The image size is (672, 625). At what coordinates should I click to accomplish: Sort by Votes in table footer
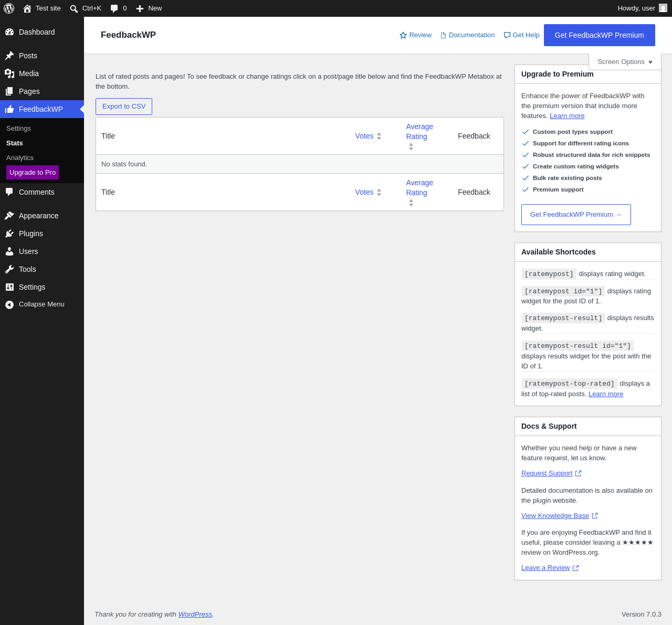click(368, 192)
